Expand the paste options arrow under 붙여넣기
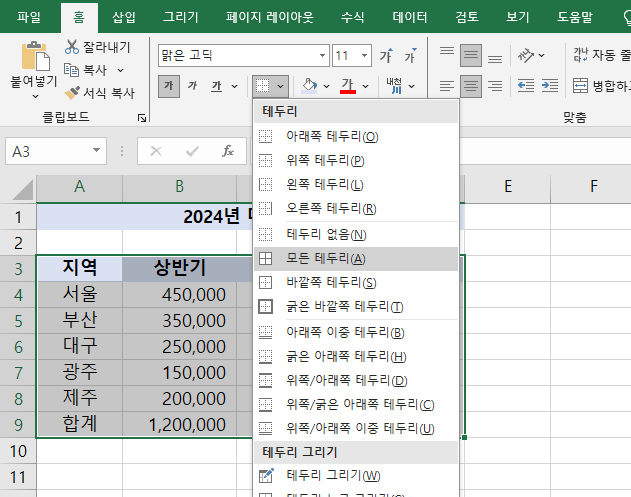 pyautogui.click(x=35, y=96)
